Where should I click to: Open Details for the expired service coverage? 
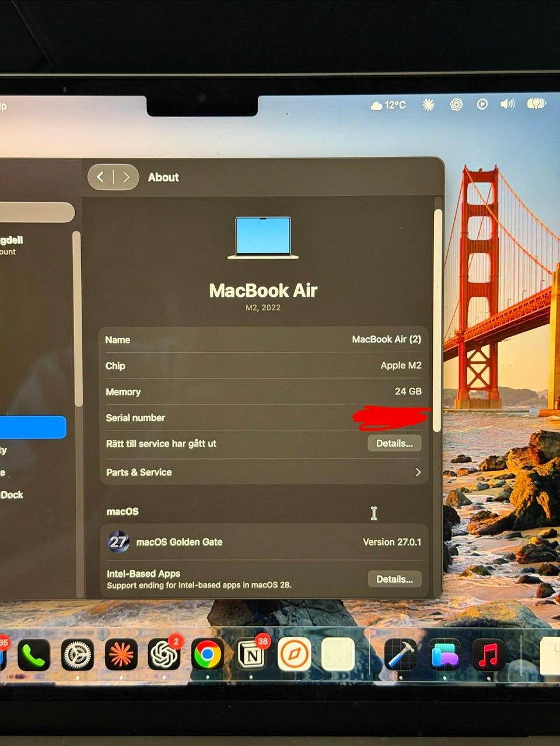[394, 443]
